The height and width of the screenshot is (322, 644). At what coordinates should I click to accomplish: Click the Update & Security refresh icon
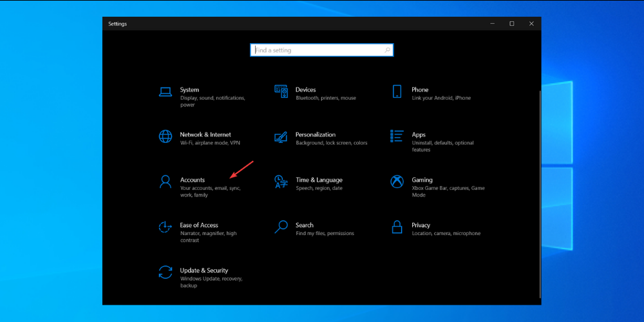(x=165, y=272)
